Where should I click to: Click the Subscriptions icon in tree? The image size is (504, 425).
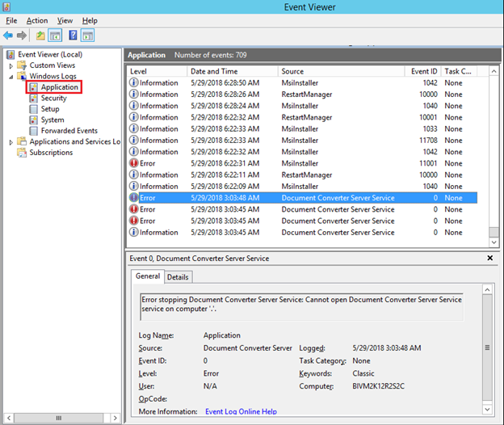tap(22, 153)
